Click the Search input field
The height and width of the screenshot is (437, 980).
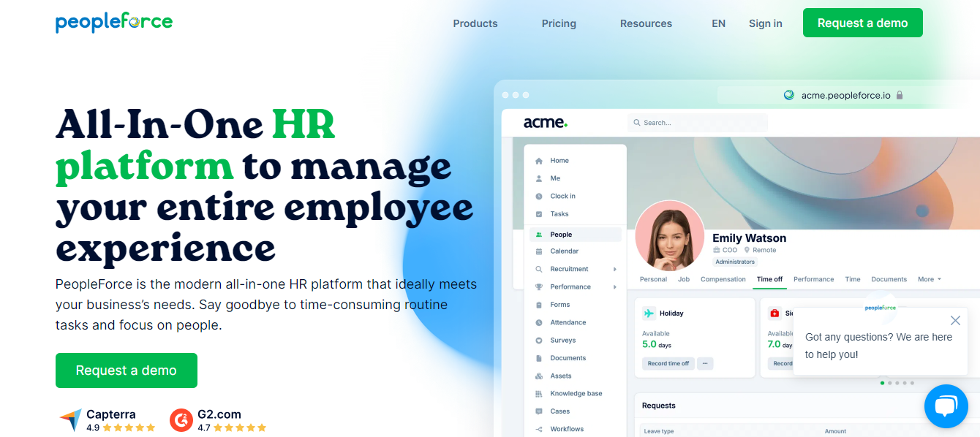coord(698,123)
